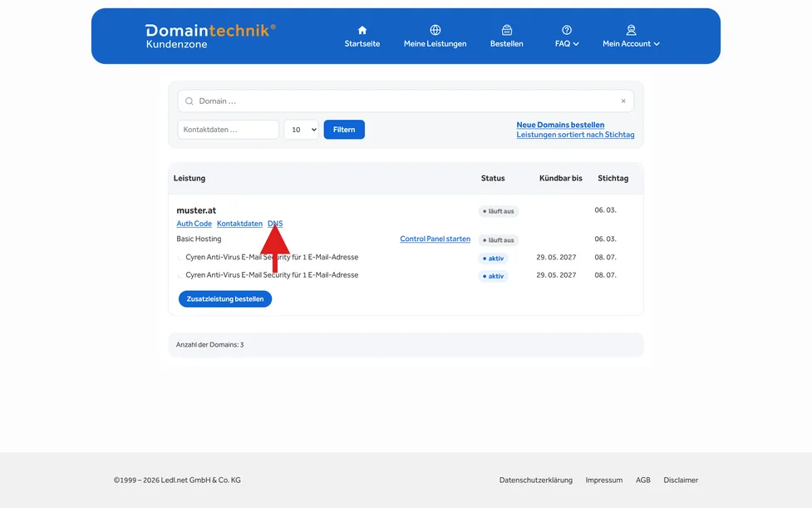Expand the FAQ dropdown menu
The width and height of the screenshot is (812, 508).
point(567,37)
